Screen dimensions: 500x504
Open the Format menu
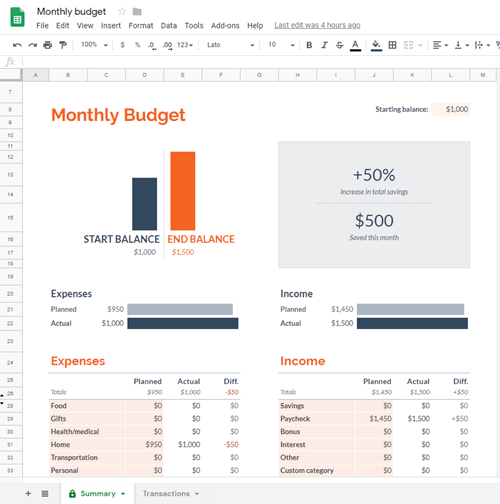pyautogui.click(x=141, y=26)
